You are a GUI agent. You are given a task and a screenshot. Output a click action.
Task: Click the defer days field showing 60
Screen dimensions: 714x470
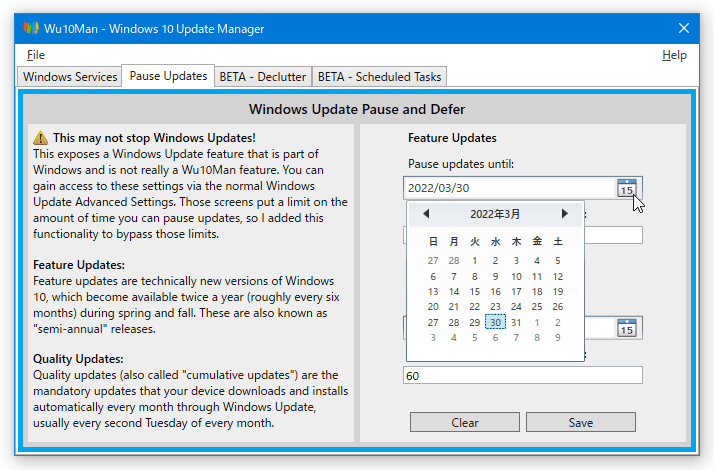523,375
